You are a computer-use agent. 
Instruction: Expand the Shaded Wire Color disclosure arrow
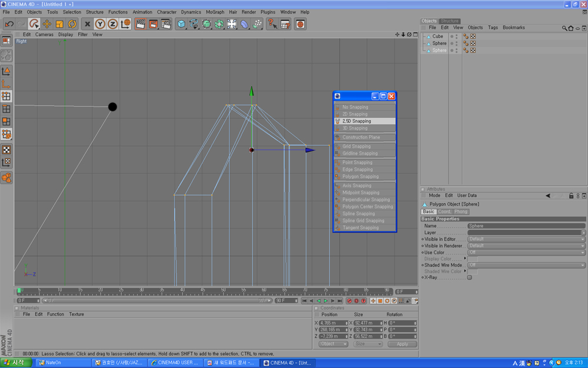pos(465,271)
